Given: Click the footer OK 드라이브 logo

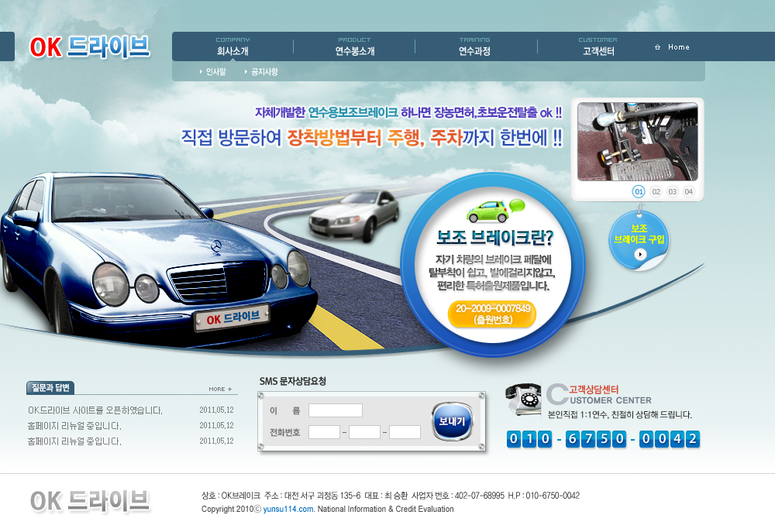Looking at the screenshot, I should (90, 501).
